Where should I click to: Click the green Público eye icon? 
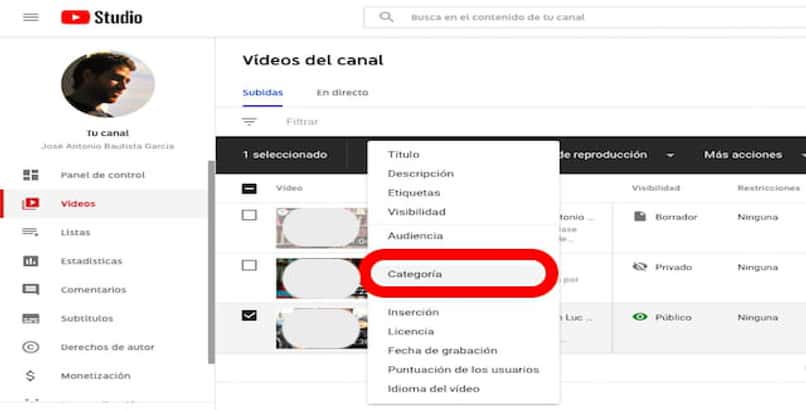[x=640, y=317]
